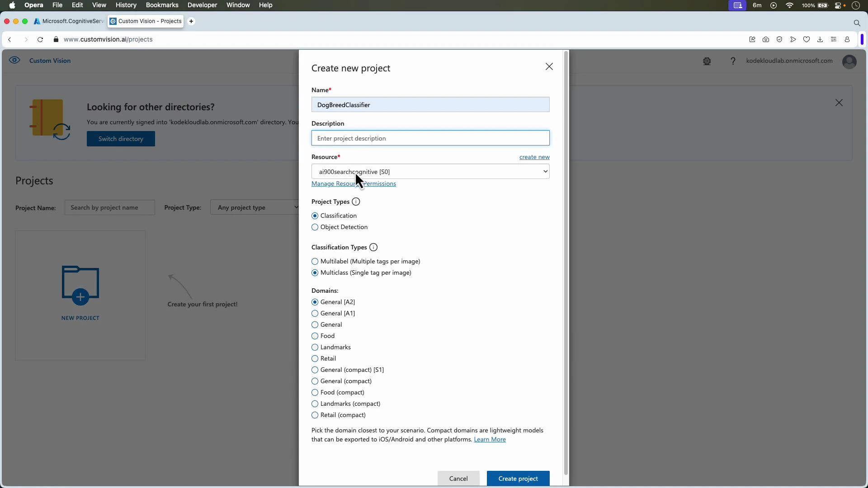
Task: Open the Resource dropdown
Action: [x=430, y=172]
